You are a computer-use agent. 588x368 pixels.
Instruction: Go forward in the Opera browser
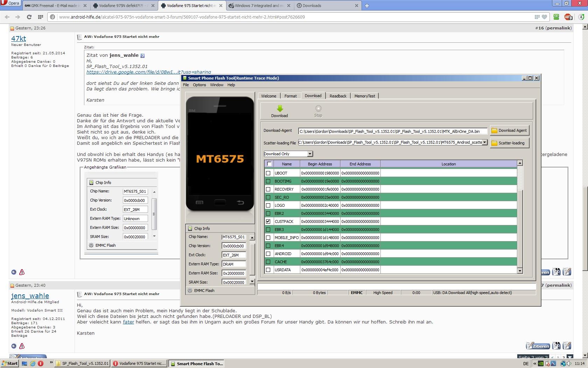coord(17,17)
